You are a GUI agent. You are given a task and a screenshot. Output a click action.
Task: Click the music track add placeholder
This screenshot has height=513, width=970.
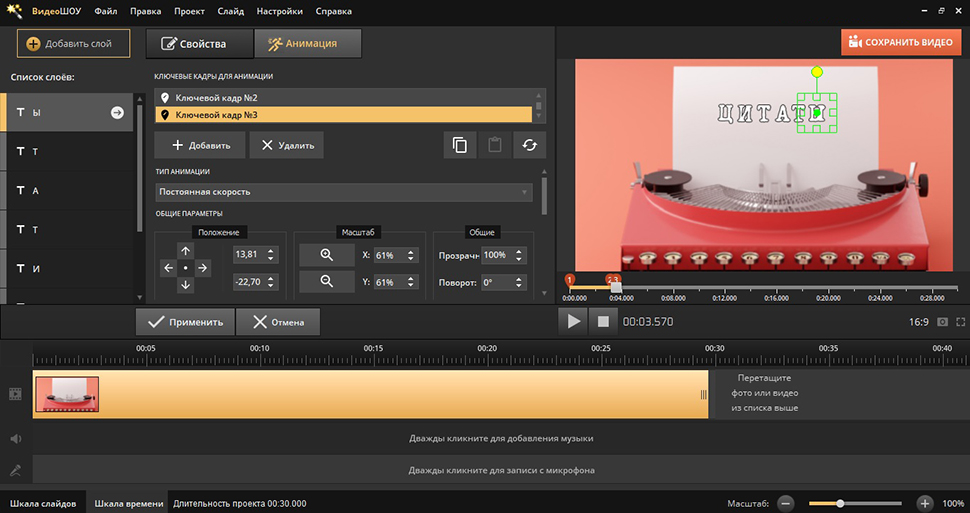pyautogui.click(x=501, y=439)
